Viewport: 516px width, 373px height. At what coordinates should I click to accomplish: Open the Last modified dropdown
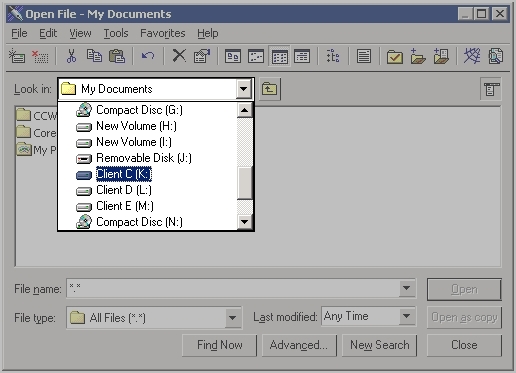click(407, 316)
